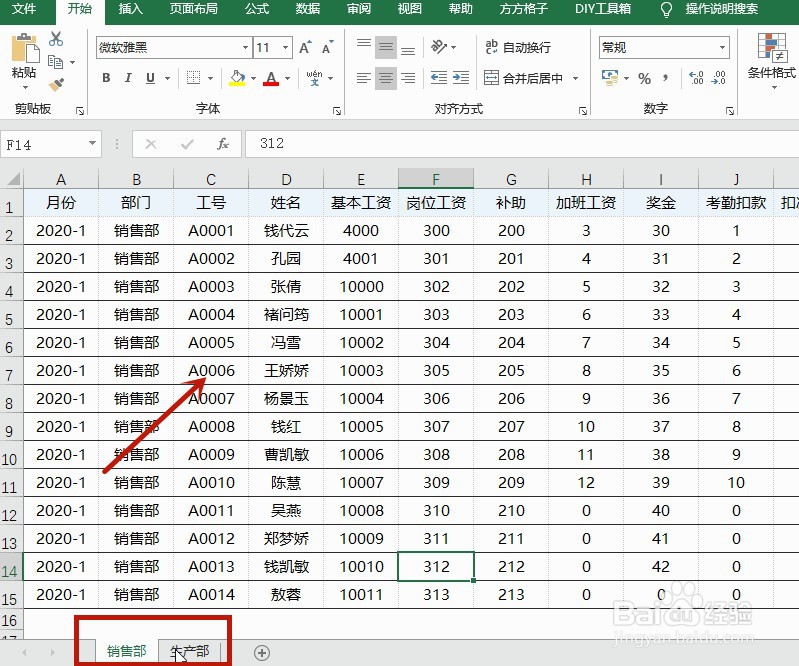Screen dimensions: 799x666
Task: Decrease font size with small A
Action: 327,47
